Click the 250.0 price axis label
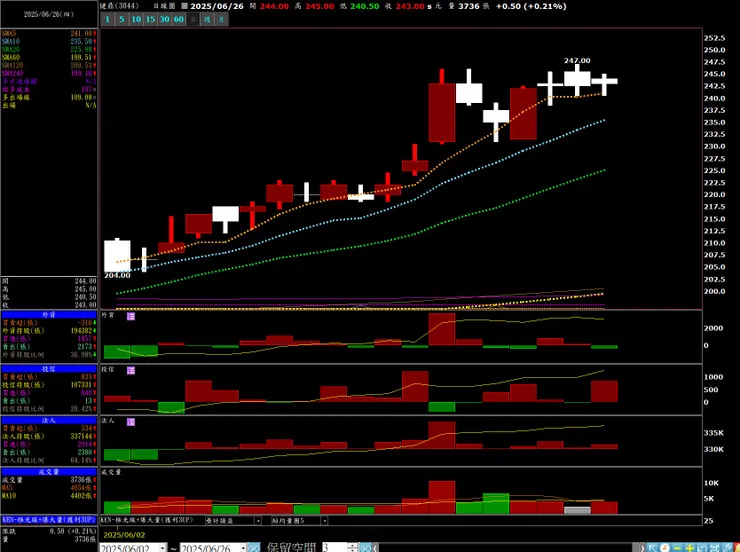The image size is (740, 552). pos(714,50)
